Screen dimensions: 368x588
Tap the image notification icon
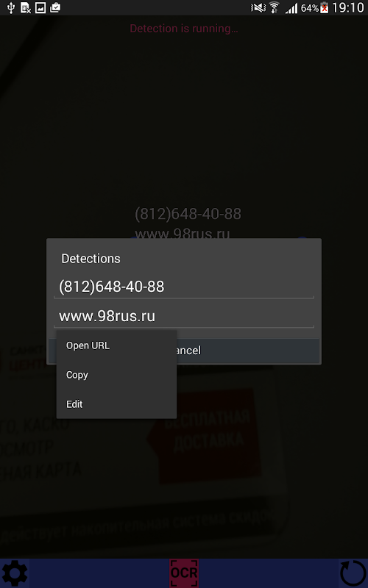coord(40,7)
